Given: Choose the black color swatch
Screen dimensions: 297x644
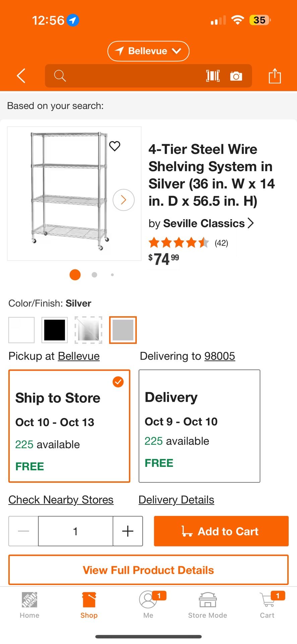Looking at the screenshot, I should [55, 330].
